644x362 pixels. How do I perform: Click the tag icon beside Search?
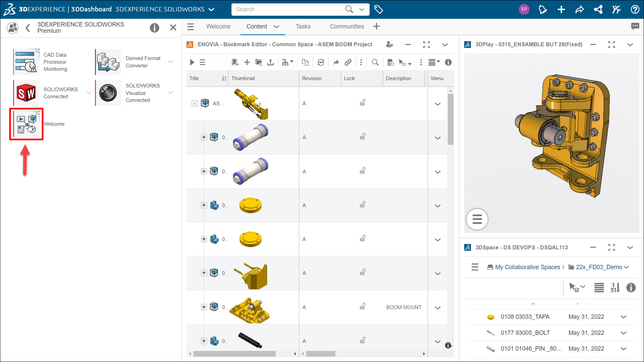pos(379,9)
